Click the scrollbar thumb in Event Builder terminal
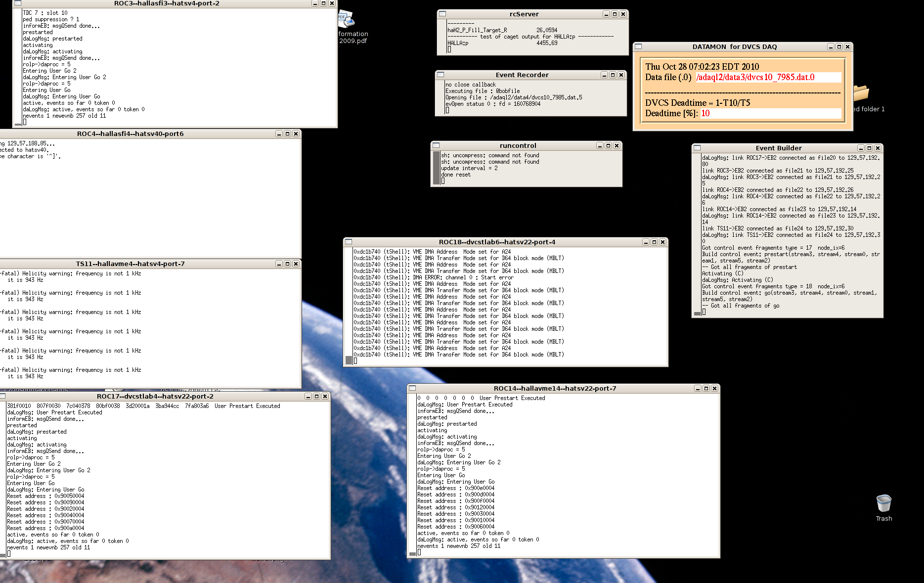 point(697,314)
